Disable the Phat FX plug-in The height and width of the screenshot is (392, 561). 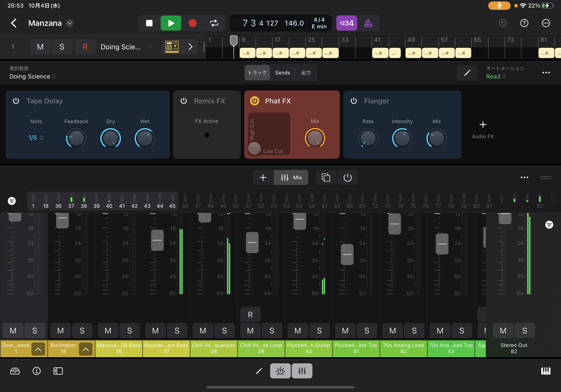(x=254, y=101)
